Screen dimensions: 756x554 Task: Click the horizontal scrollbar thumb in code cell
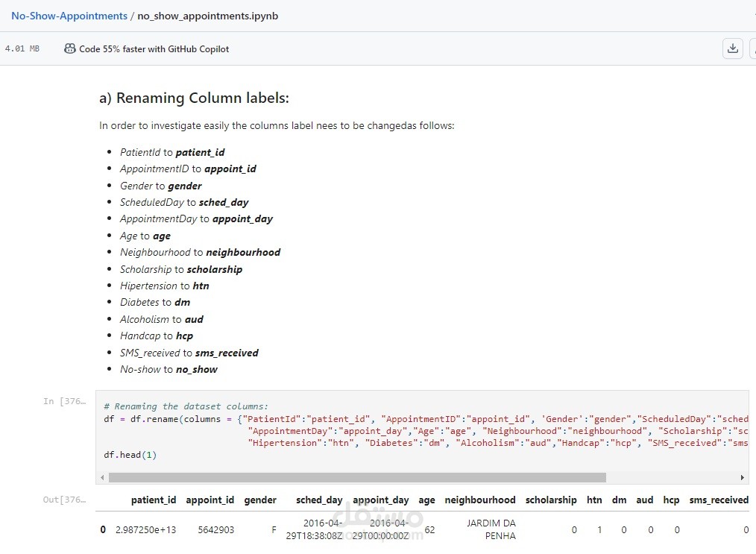coord(358,477)
